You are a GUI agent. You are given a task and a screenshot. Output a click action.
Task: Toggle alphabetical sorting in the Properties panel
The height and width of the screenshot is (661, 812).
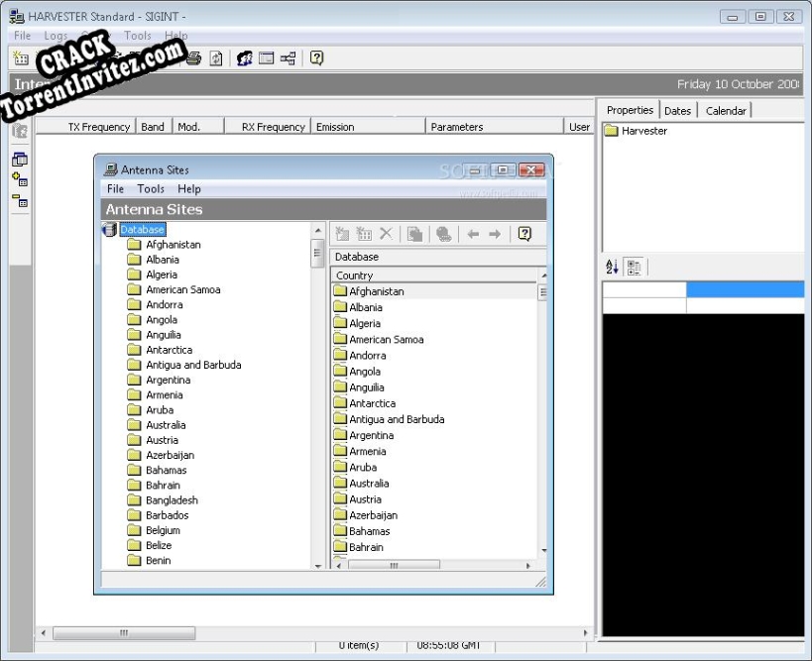[x=610, y=267]
